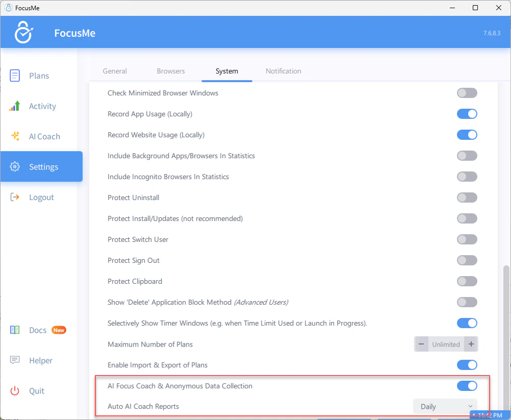Screen dimensions: 511x420
Task: Click the AI Coach sparkle icon
Action: 15,136
